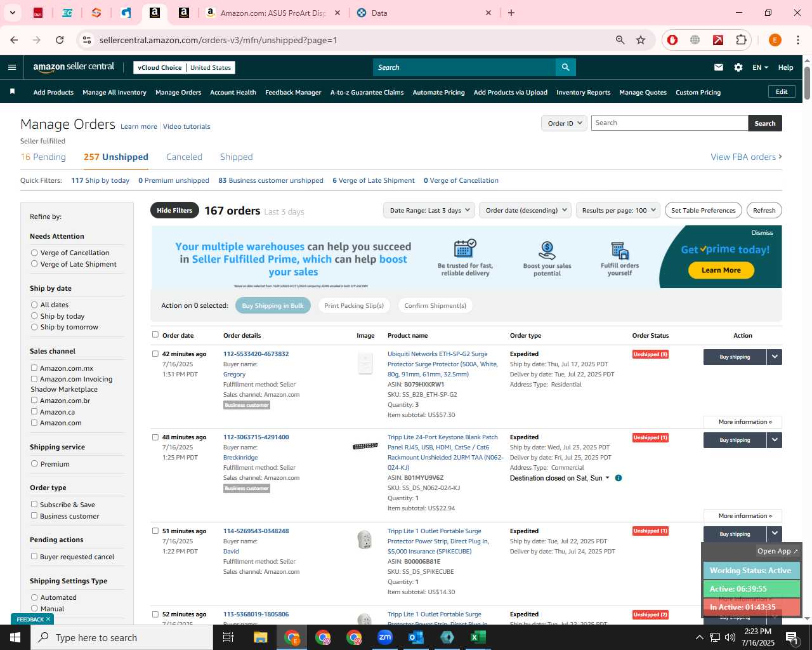Viewport: 812px width, 650px height.
Task: Check the Amazon.ca sales channel
Action: (34, 412)
